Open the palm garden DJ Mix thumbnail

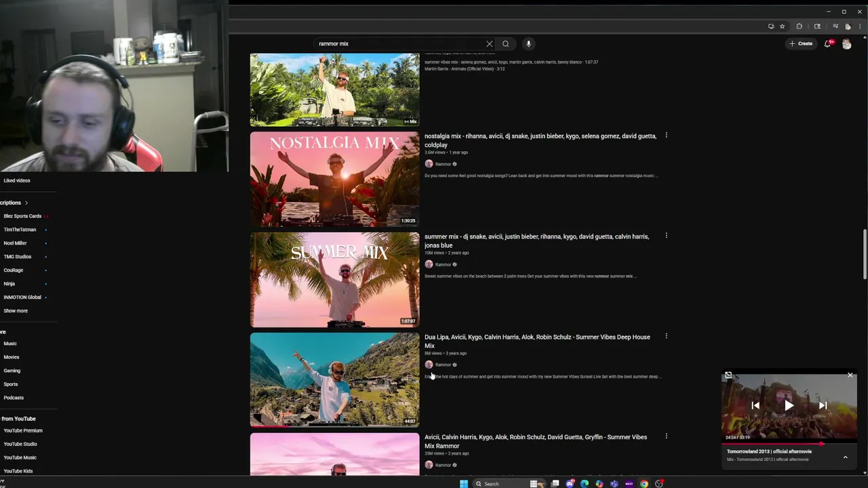pyautogui.click(x=334, y=90)
